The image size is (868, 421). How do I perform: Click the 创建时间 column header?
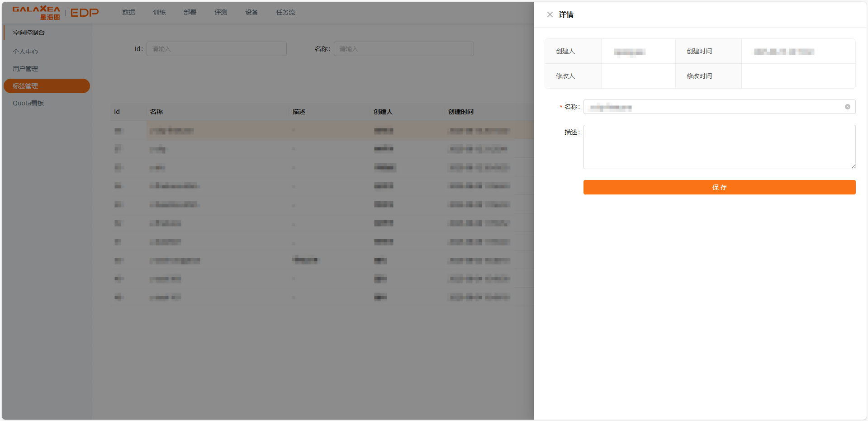(x=460, y=112)
